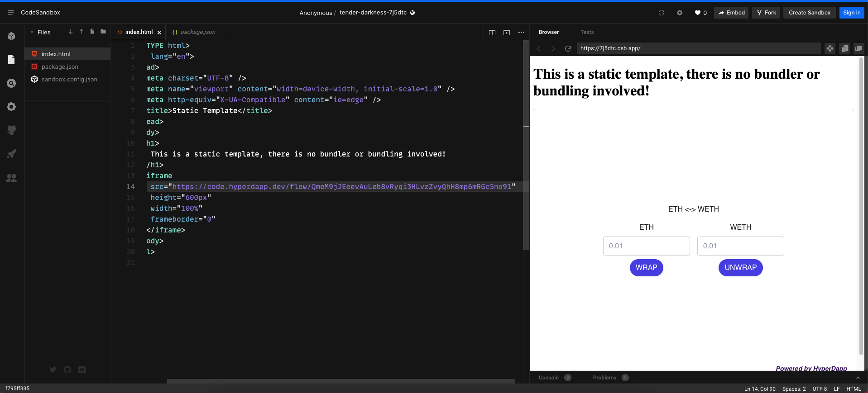Change indentation via Spaces: 2
868x393 pixels.
794,389
